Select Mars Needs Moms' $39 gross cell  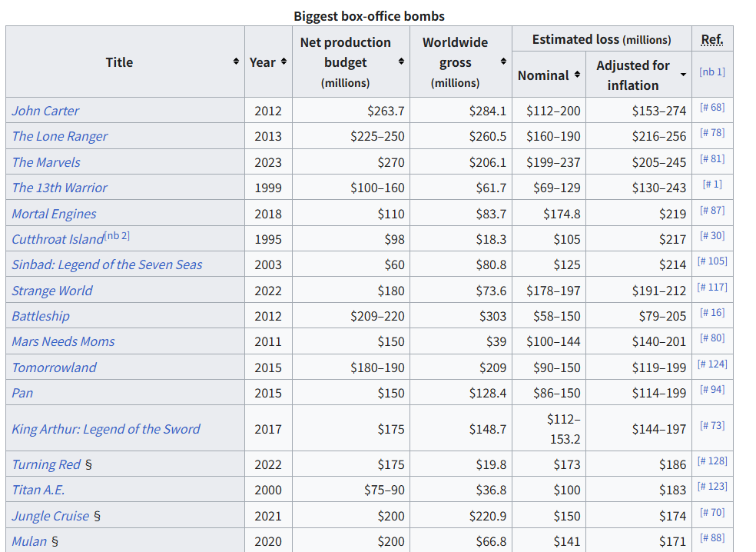(461, 341)
